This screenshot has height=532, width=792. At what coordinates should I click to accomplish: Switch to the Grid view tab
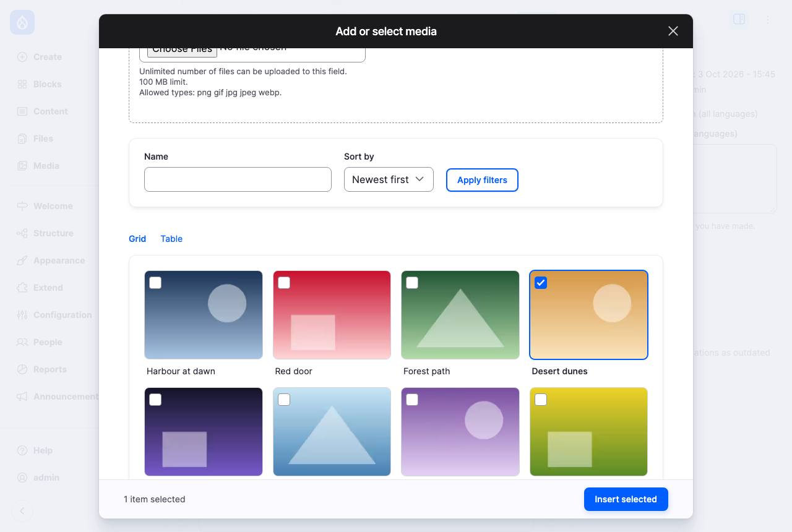click(x=137, y=239)
